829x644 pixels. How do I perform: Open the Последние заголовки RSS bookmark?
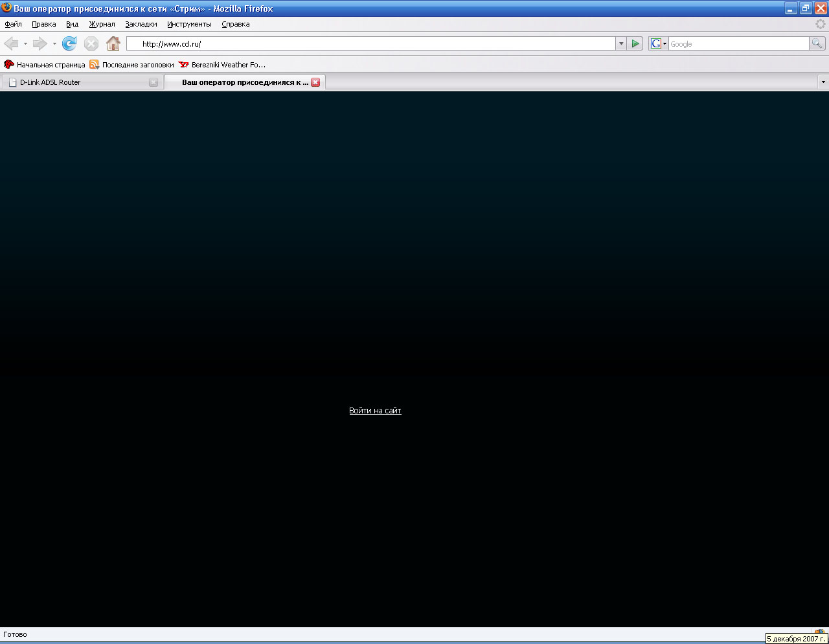pyautogui.click(x=132, y=65)
